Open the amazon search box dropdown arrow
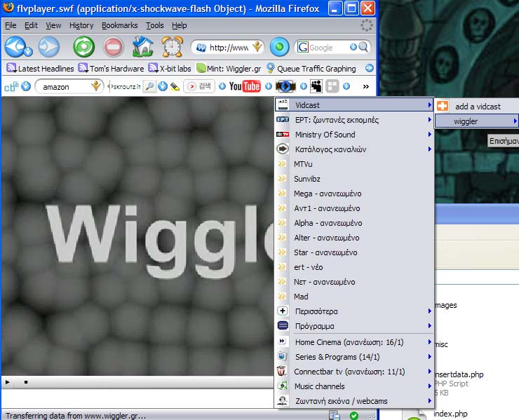 point(96,86)
